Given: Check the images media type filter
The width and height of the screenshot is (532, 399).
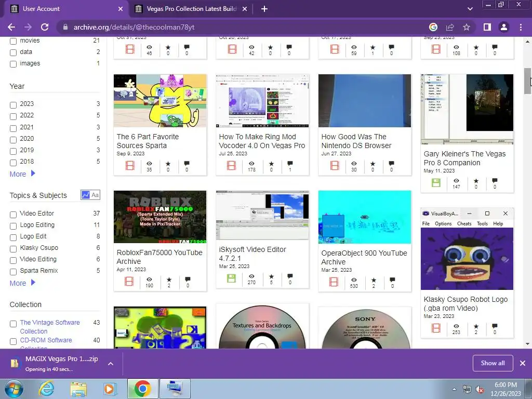Looking at the screenshot, I should click(13, 64).
